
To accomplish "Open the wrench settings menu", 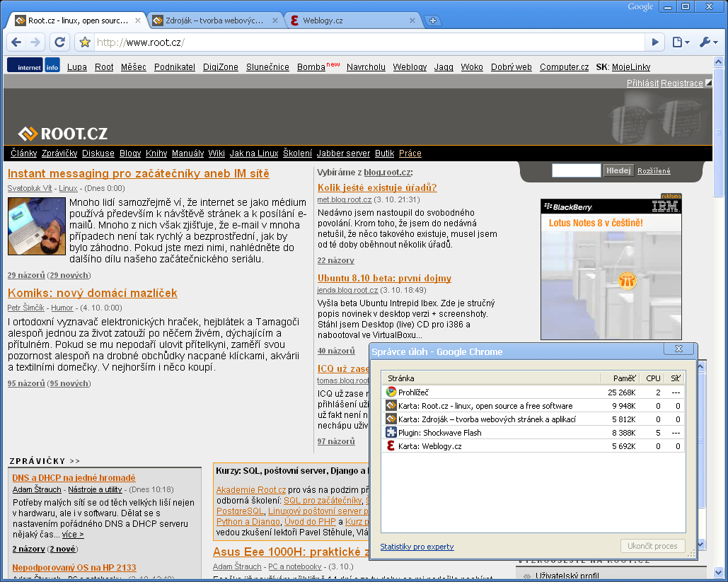I will [709, 42].
